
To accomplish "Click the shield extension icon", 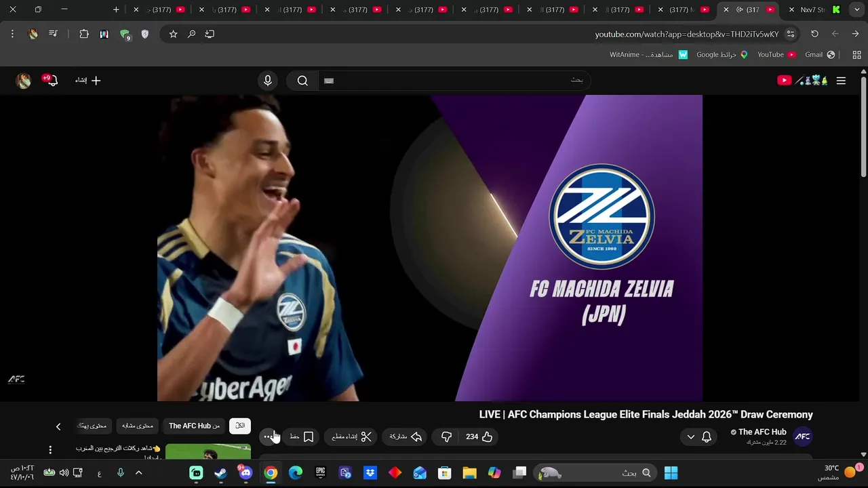I will click(144, 34).
